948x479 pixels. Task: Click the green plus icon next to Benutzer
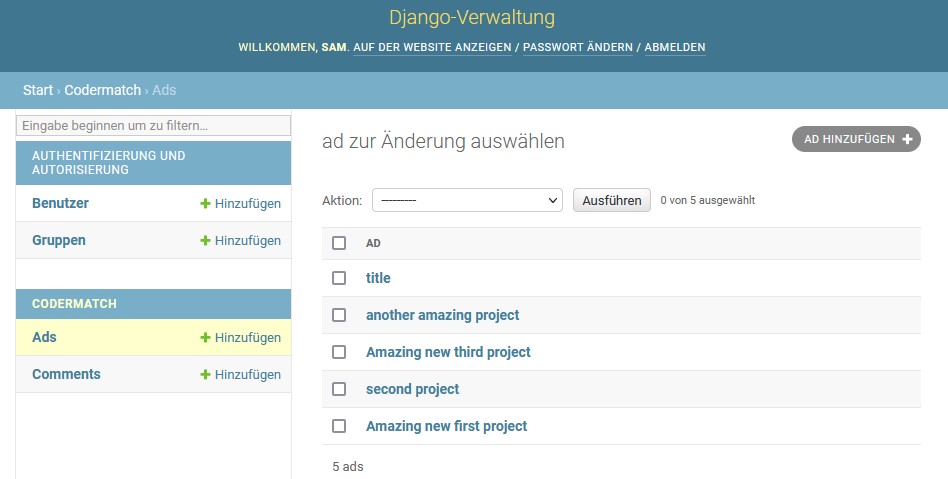pyautogui.click(x=206, y=204)
